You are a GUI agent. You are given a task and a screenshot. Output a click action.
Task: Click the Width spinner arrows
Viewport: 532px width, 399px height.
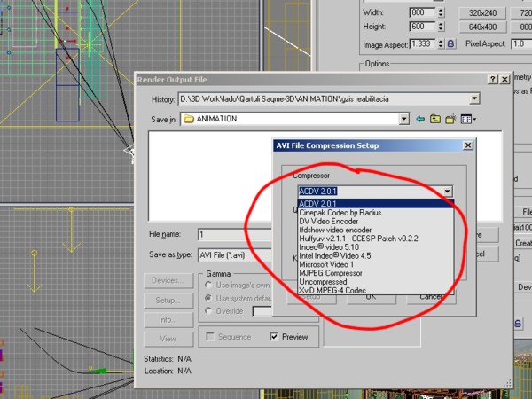tap(441, 13)
